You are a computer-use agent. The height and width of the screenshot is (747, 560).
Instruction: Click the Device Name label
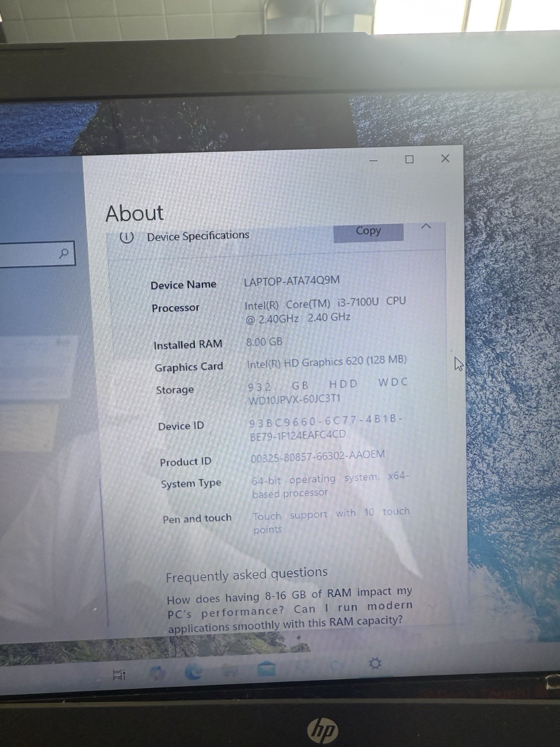183,285
